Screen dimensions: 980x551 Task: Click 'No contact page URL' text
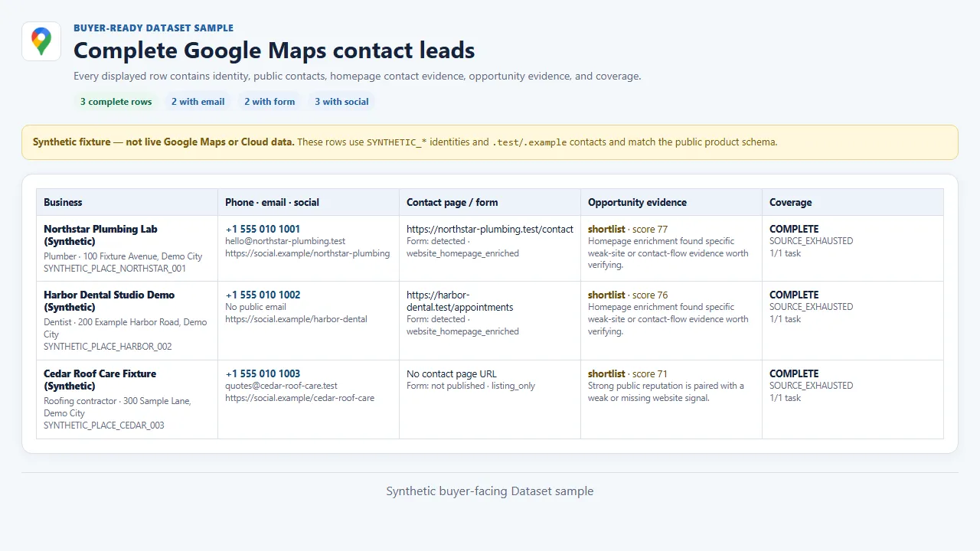click(452, 373)
